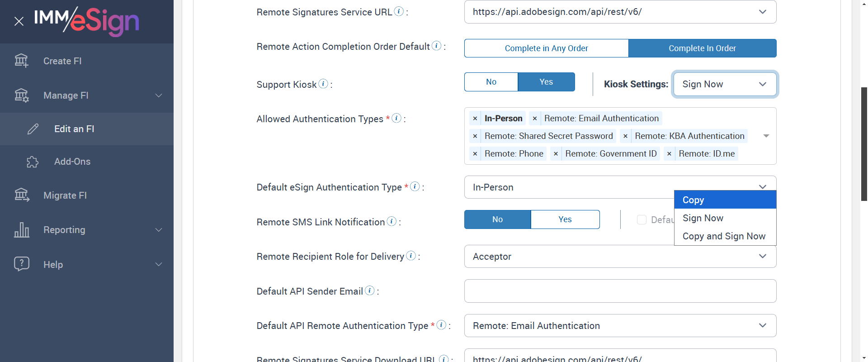Remove the Remote: Phone authentication tag
Image resolution: width=868 pixels, height=362 pixels.
475,154
